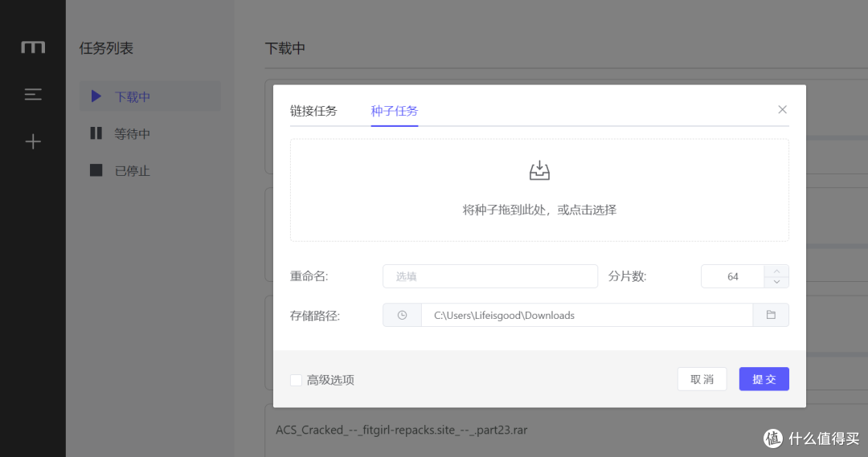Screen dimensions: 868x457
Task: Enable the 高级选项 advanced options checkbox
Action: 296,380
